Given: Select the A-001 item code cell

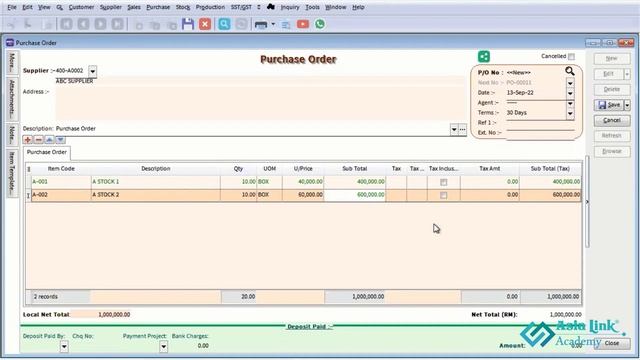Looking at the screenshot, I should pos(61,182).
